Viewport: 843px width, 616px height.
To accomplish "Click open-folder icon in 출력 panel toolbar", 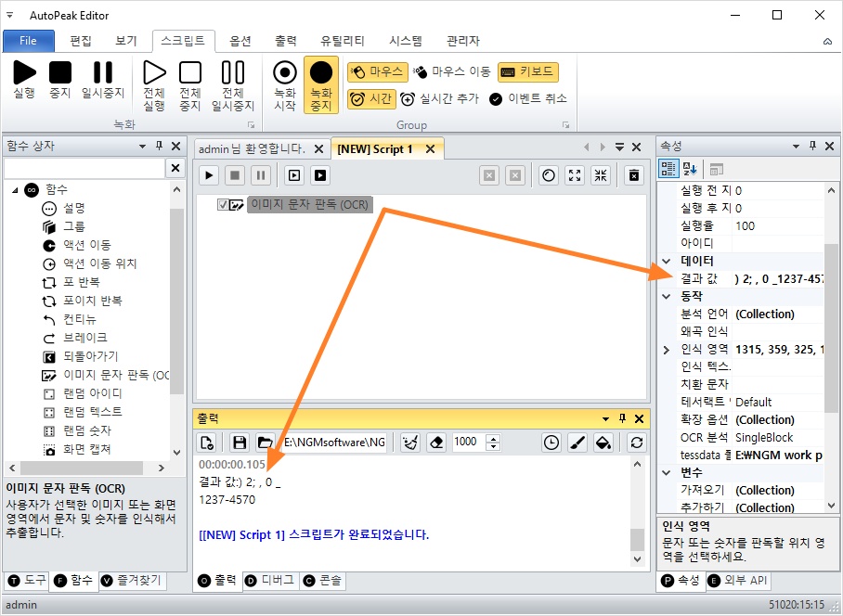I will 265,443.
